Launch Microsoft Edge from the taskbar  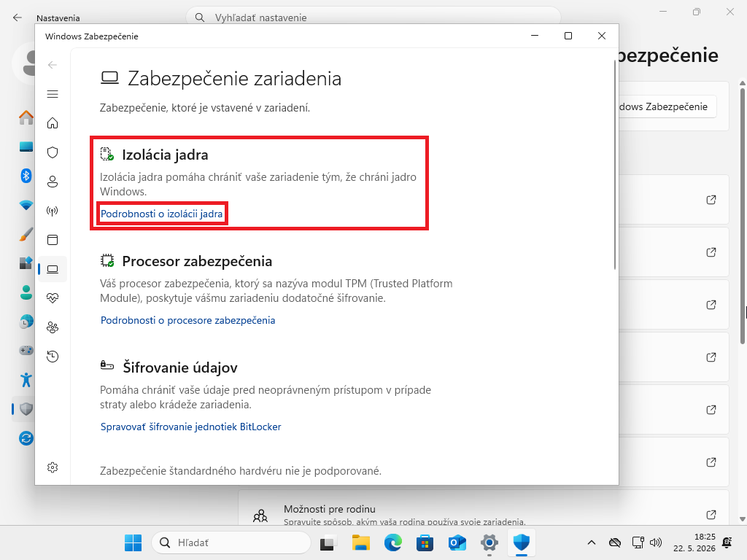coord(393,542)
